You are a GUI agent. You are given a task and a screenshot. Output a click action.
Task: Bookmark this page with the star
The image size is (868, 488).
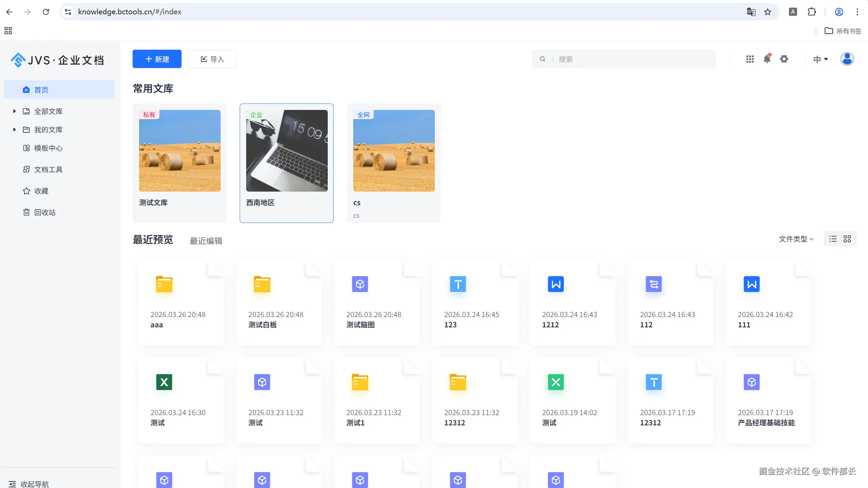[x=768, y=12]
